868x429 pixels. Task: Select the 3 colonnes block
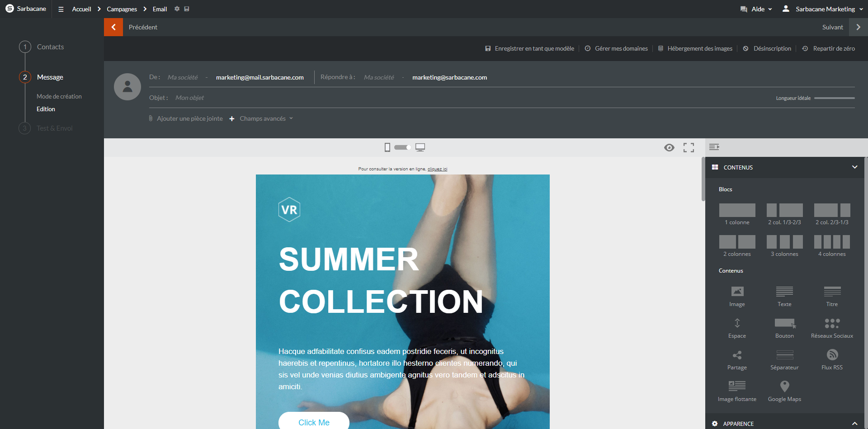point(785,246)
